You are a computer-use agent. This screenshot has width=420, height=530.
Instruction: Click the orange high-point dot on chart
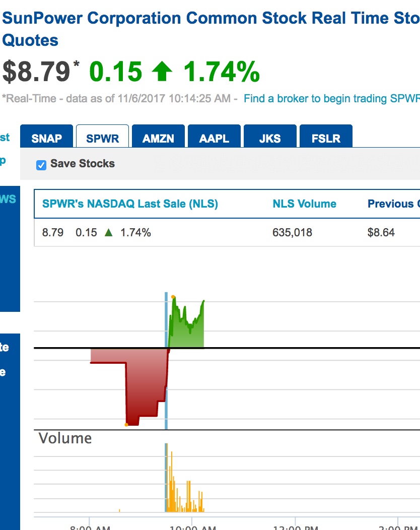[173, 297]
